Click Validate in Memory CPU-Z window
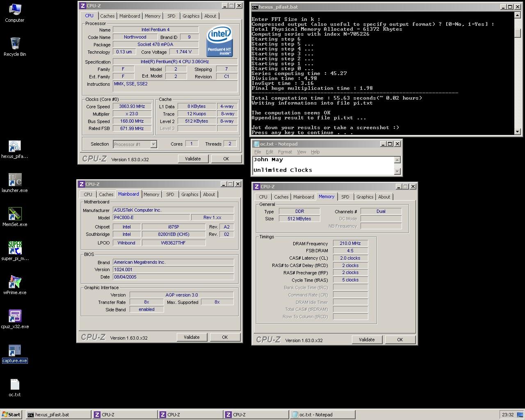525x420 pixels. point(367,340)
